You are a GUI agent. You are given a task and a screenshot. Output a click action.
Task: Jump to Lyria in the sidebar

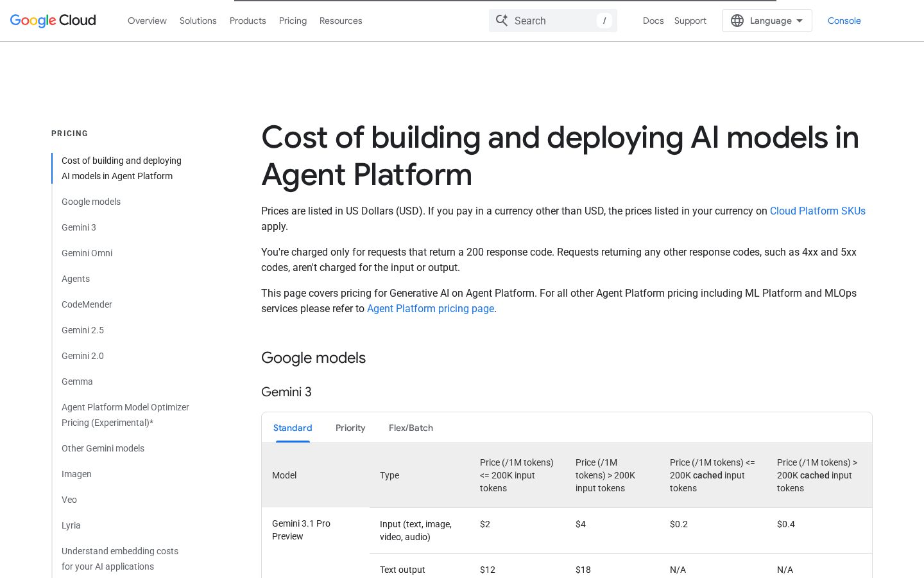[71, 525]
